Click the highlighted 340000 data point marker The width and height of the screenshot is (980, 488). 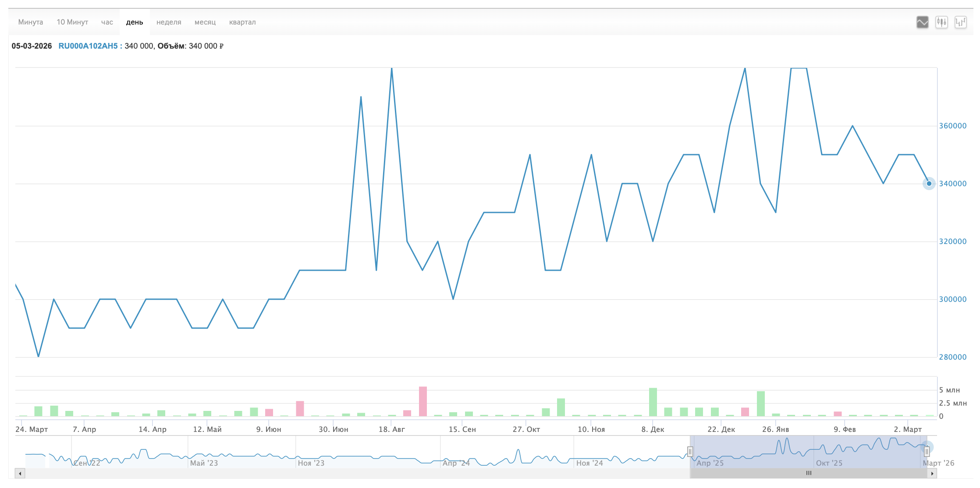click(929, 184)
